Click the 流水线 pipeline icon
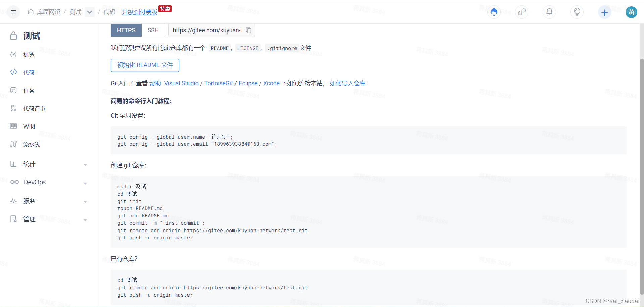 pos(13,144)
